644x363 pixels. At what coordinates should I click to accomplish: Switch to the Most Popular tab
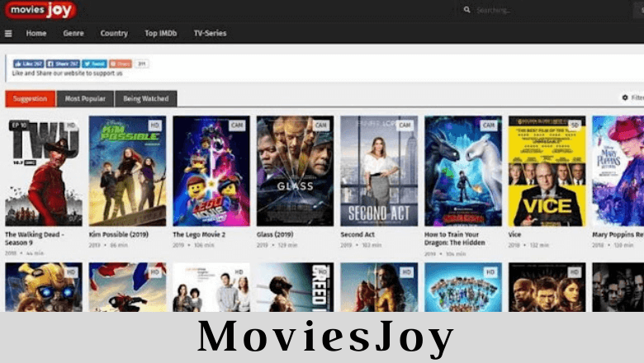click(85, 98)
